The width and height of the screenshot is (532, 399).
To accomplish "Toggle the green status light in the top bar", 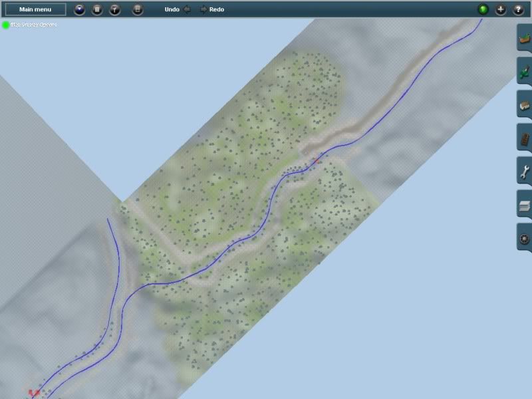I will 484,9.
